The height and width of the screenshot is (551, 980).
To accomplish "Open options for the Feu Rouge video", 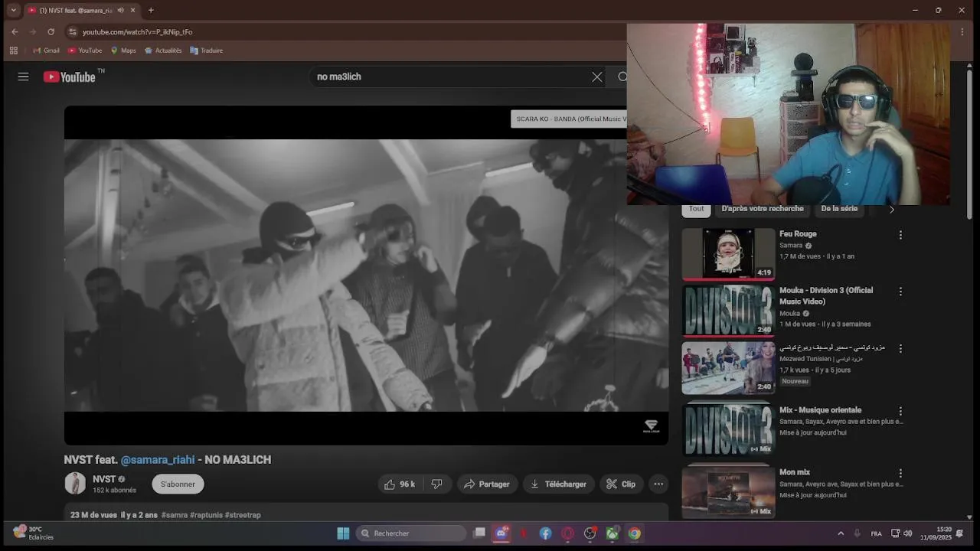I will click(x=900, y=235).
